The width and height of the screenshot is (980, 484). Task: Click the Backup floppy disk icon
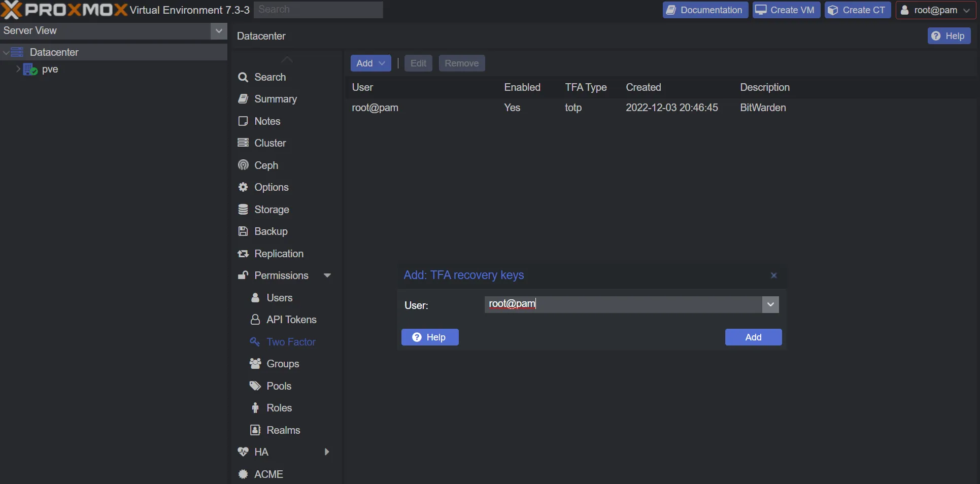coord(243,231)
